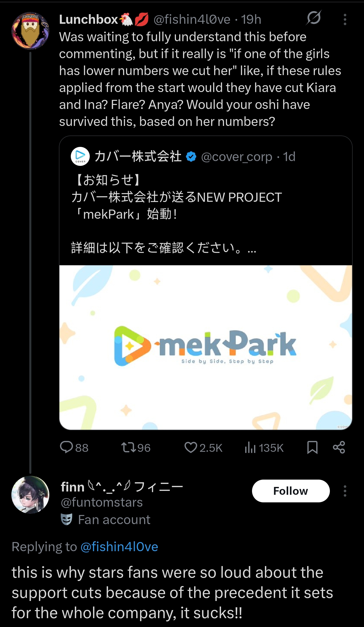The width and height of the screenshot is (364, 627).
Task: Open Lunchbox's profile avatar
Action: tap(30, 31)
